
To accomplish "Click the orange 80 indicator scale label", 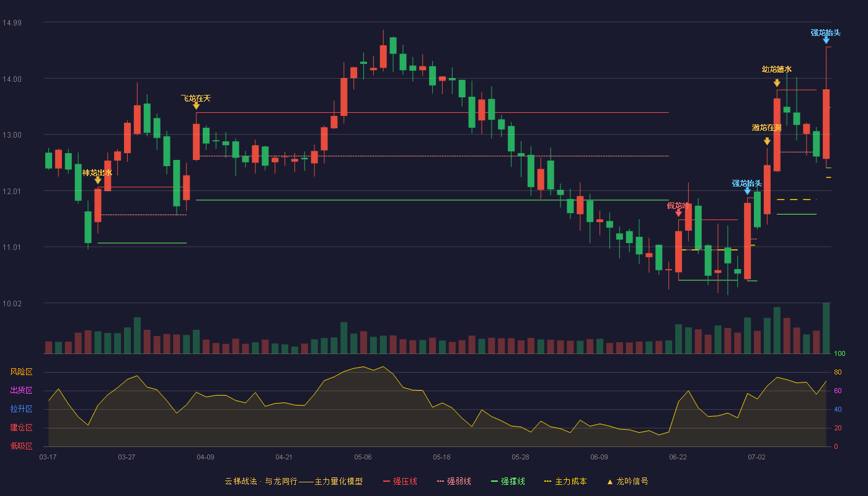I will [838, 372].
